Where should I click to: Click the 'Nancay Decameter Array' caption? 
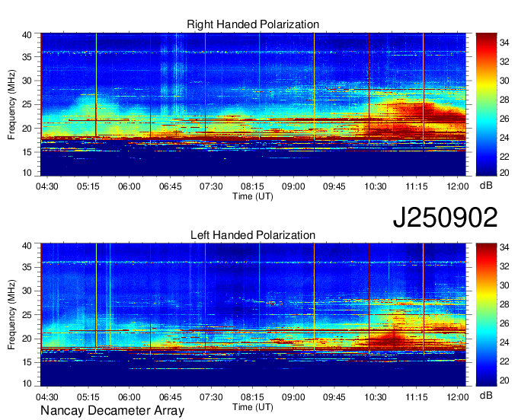[x=112, y=410]
